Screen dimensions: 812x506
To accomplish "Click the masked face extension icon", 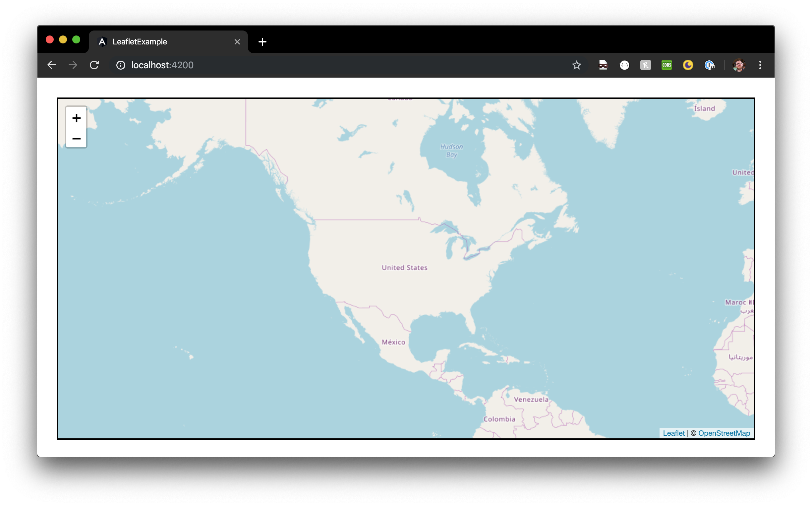I will coord(603,65).
